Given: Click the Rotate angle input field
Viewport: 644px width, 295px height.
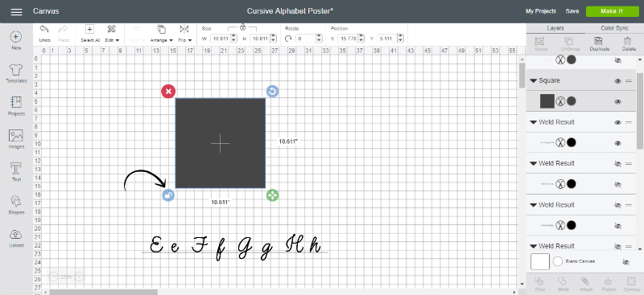Looking at the screenshot, I should click(305, 39).
